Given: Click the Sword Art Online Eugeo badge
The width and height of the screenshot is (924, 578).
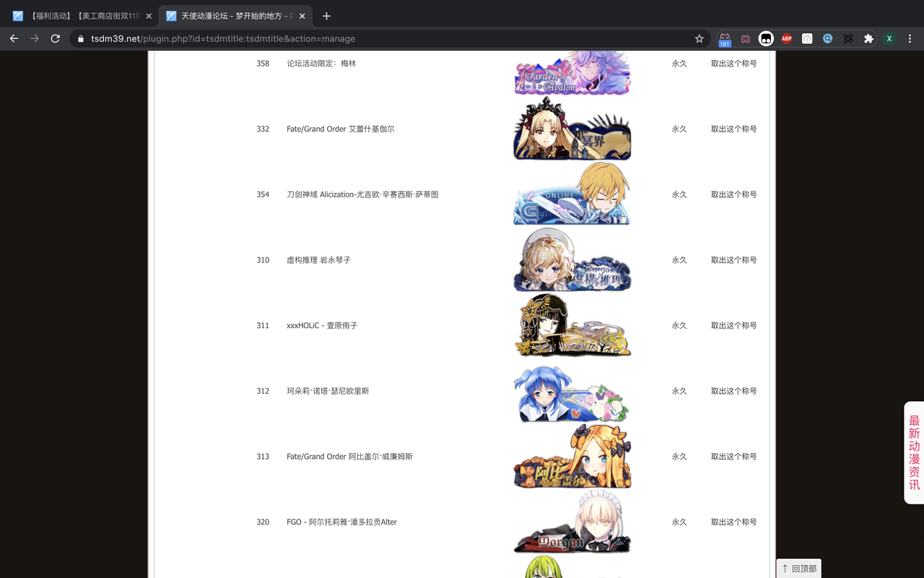Looking at the screenshot, I should [x=572, y=194].
